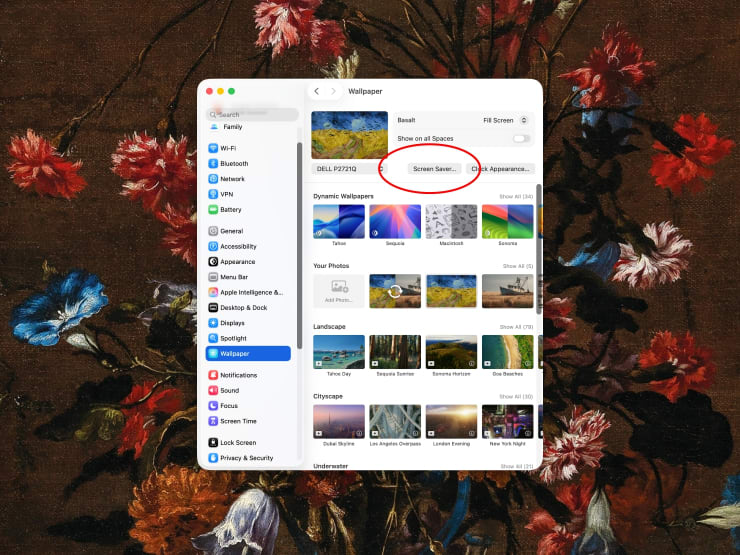740x555 pixels.
Task: Show all Cityscape wallpapers
Action: (516, 396)
